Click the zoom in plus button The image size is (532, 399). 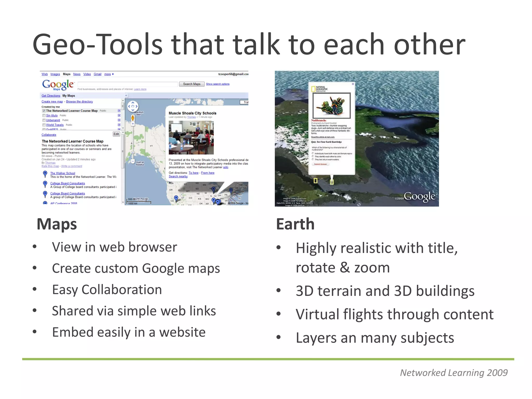pyautogui.click(x=133, y=124)
